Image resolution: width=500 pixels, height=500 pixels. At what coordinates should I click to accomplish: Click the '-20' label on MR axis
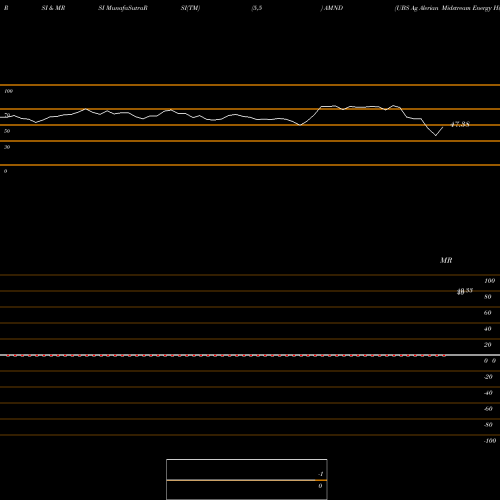click(488, 377)
